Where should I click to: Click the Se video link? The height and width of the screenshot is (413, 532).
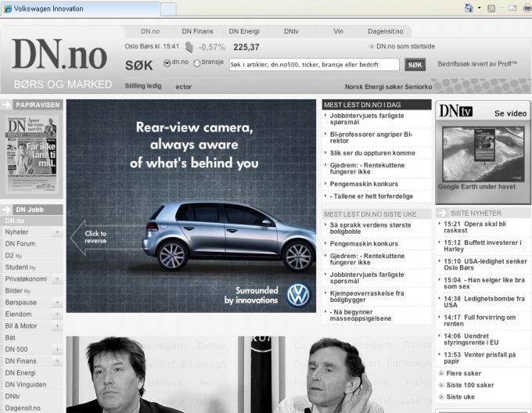[x=510, y=113]
